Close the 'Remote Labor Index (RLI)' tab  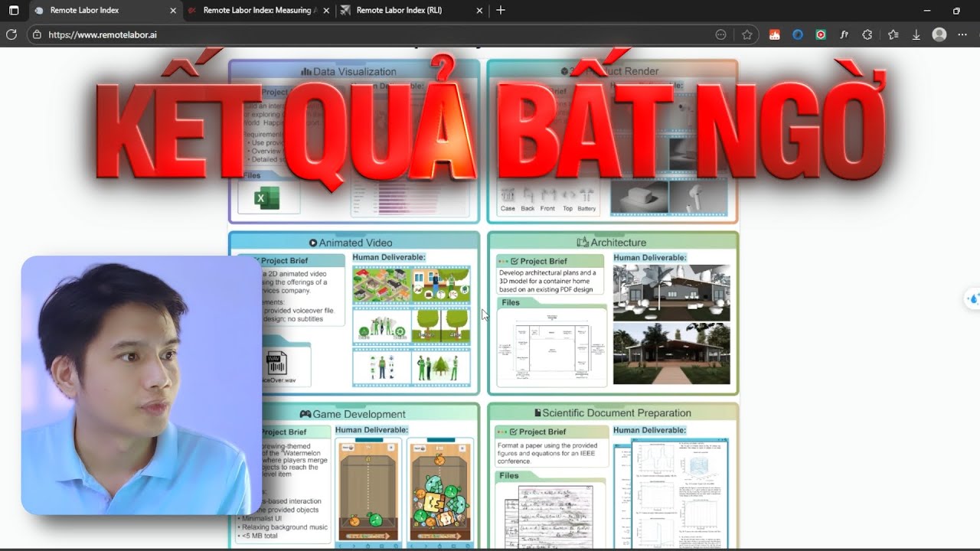coord(479,11)
